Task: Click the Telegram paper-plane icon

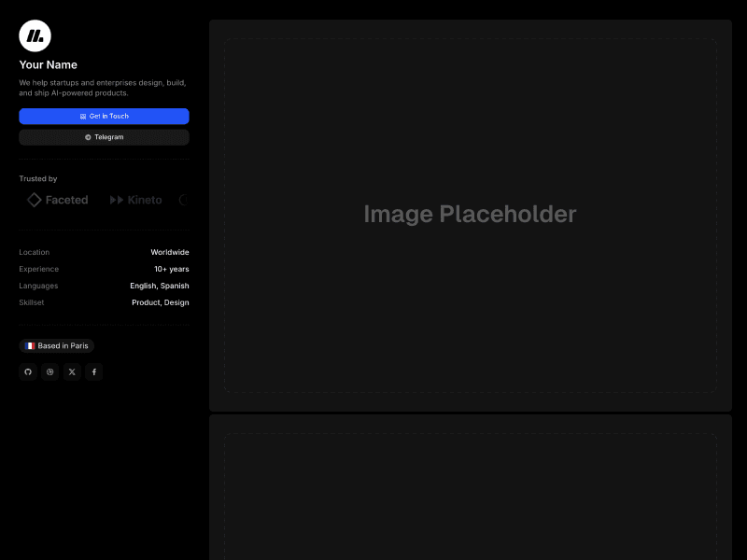Action: 86,137
